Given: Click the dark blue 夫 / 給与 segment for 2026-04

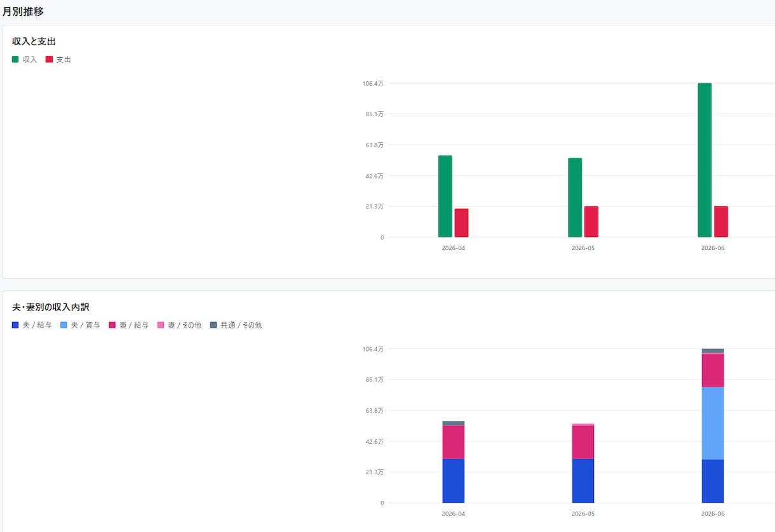Looking at the screenshot, I should coord(454,481).
